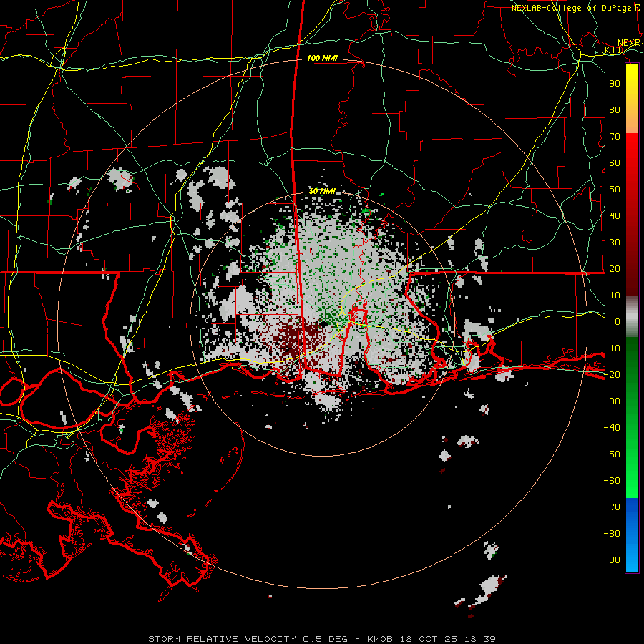644x644 pixels.
Task: Select the -60 value on the velocity scale
Action: click(612, 481)
